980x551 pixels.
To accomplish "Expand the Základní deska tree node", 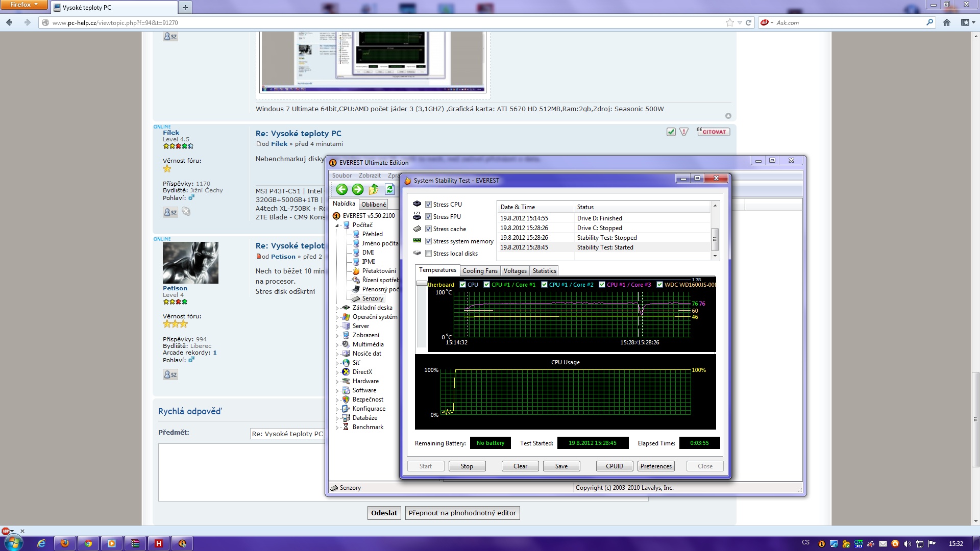I will pos(337,308).
